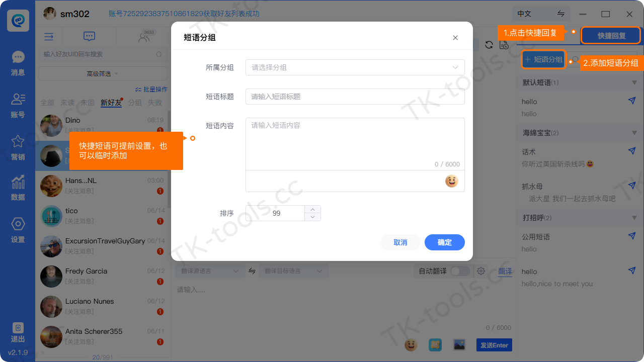644x362 pixels.
Task: Click the list collapse icon above search
Action: (x=49, y=37)
